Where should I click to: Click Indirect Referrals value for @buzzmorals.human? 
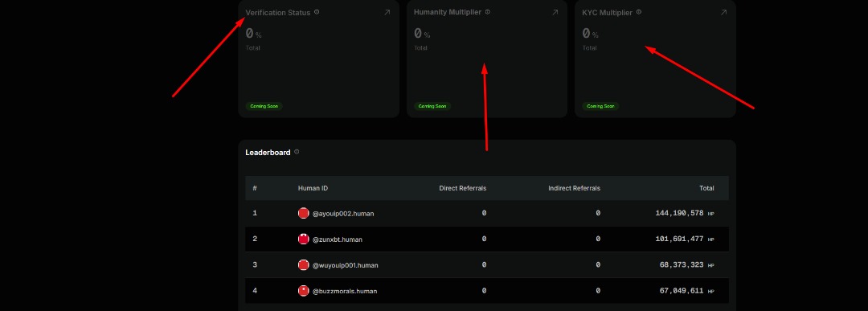(x=598, y=291)
